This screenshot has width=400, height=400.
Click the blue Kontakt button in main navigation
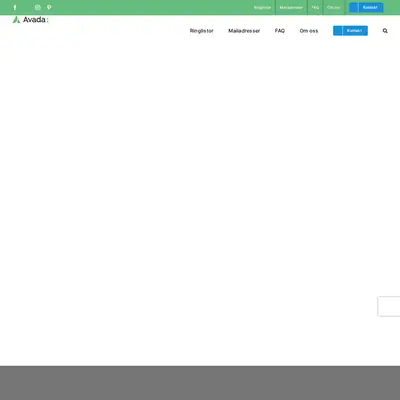350,31
